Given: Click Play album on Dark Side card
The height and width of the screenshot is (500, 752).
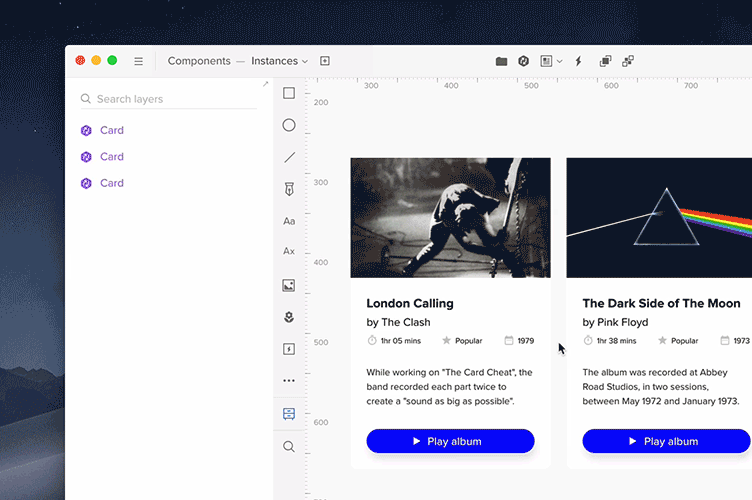Looking at the screenshot, I should pyautogui.click(x=667, y=441).
